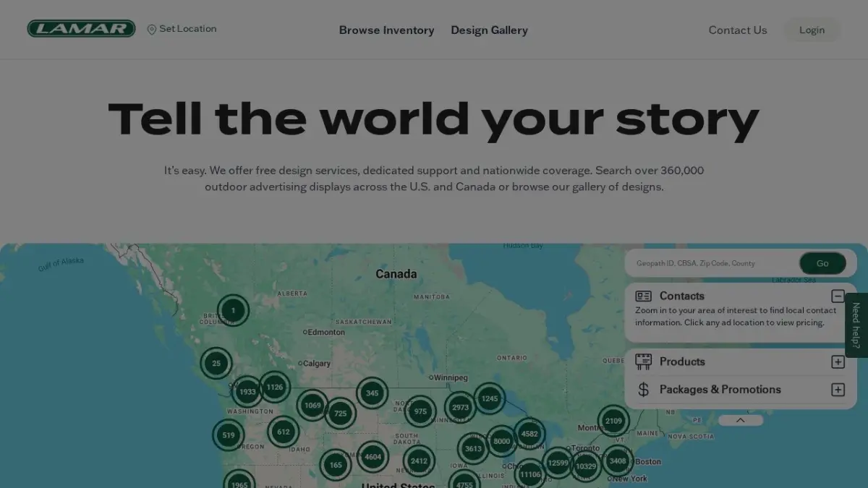The width and height of the screenshot is (868, 488).
Task: Select the 3408 cluster near Boston
Action: [x=618, y=461]
